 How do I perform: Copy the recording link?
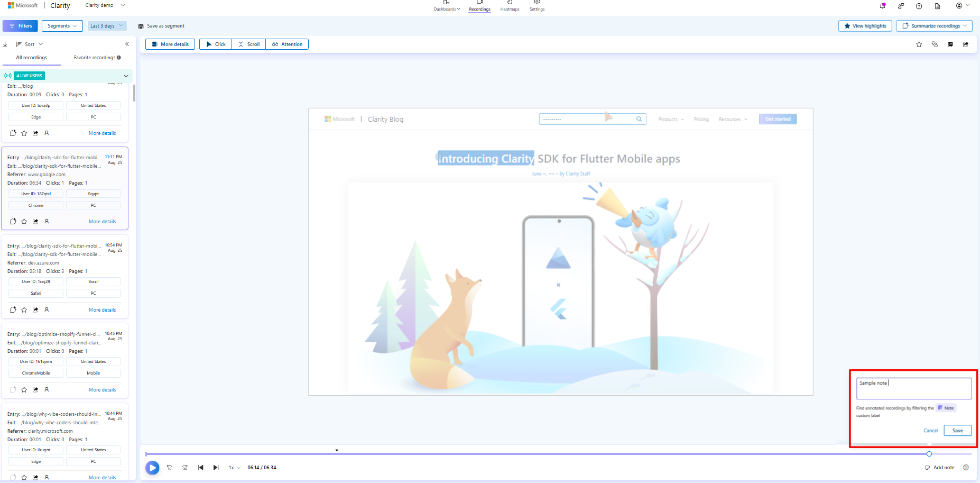[x=935, y=44]
